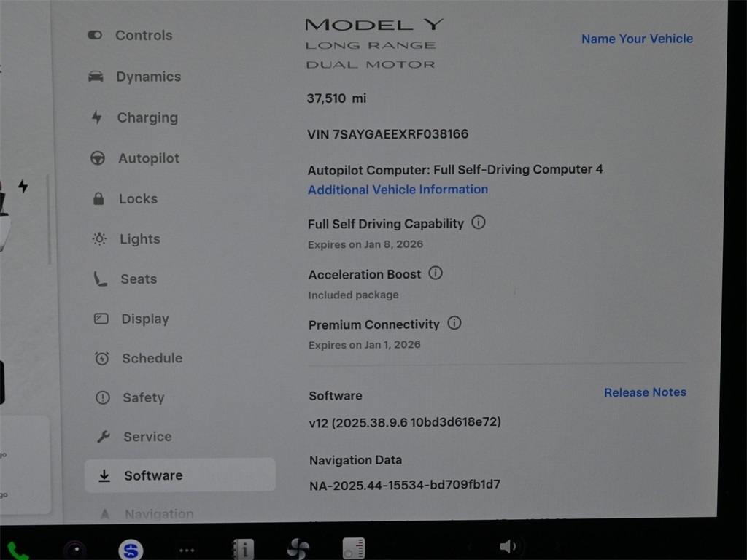Tap the volume speaker icon
Viewport: 747px width, 560px height.
(508, 546)
